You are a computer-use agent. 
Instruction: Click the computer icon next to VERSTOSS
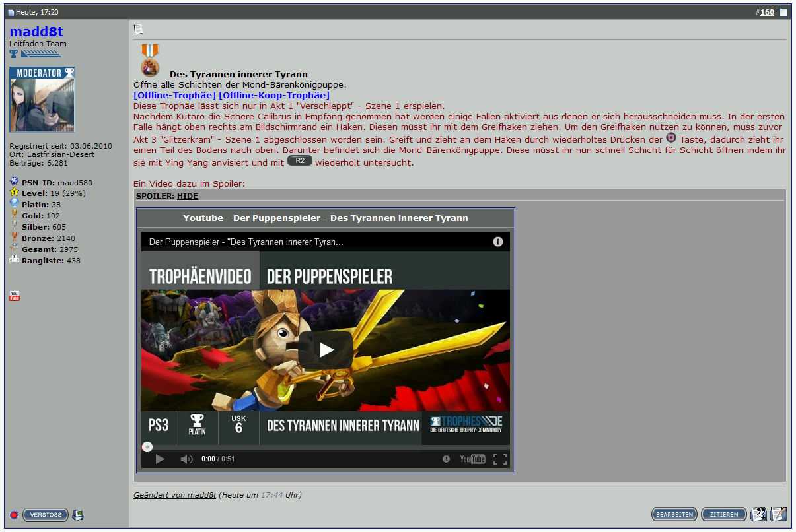click(x=77, y=514)
